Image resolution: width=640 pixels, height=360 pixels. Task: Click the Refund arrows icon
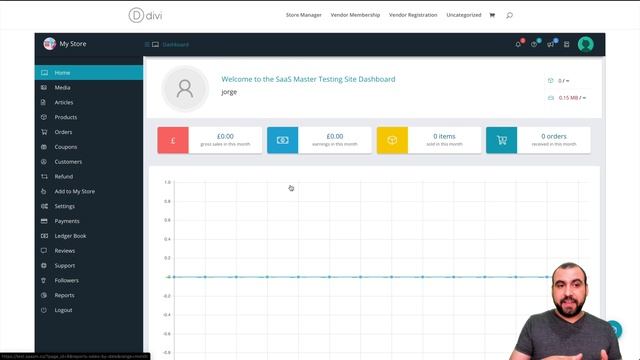pos(44,176)
